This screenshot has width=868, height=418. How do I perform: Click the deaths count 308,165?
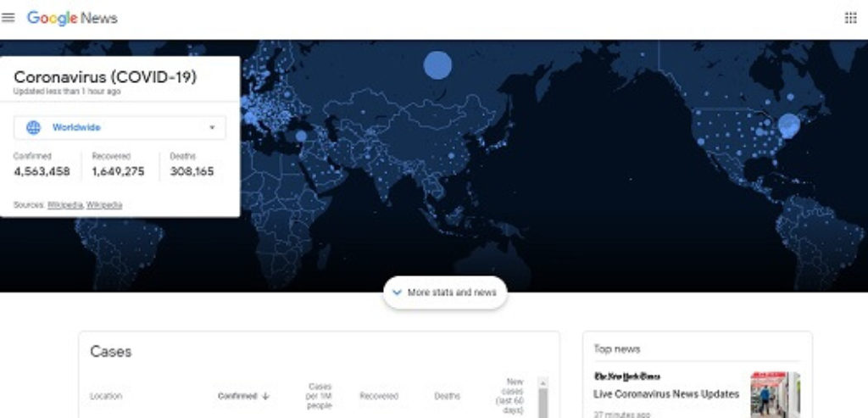point(192,171)
